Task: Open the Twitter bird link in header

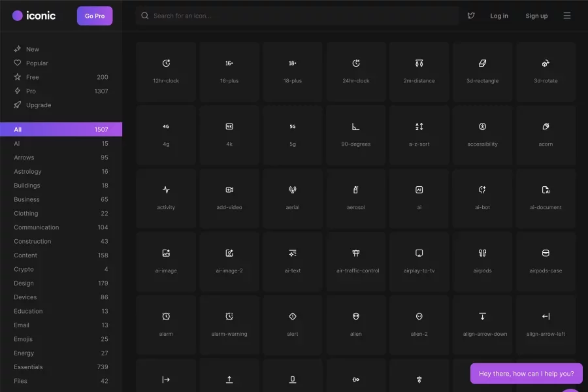Action: tap(471, 16)
